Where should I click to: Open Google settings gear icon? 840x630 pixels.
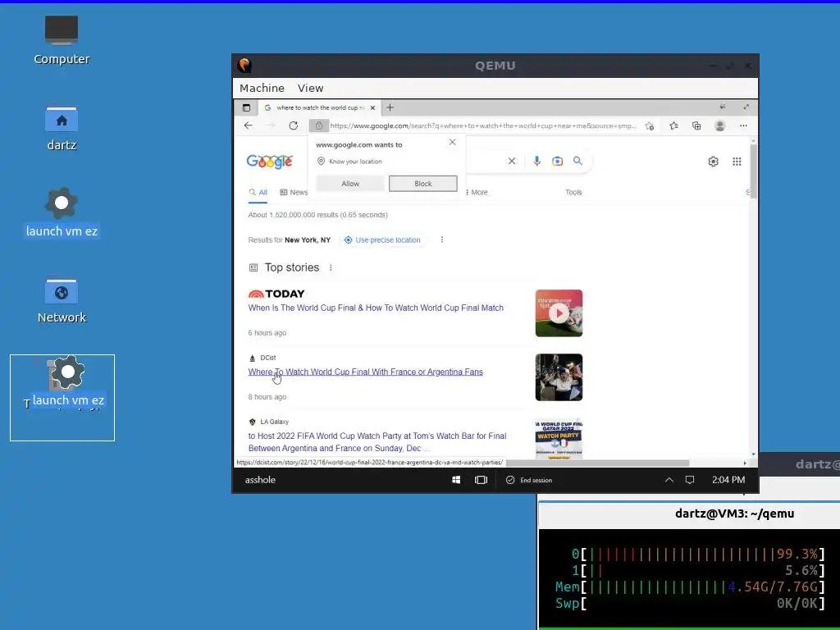click(713, 162)
